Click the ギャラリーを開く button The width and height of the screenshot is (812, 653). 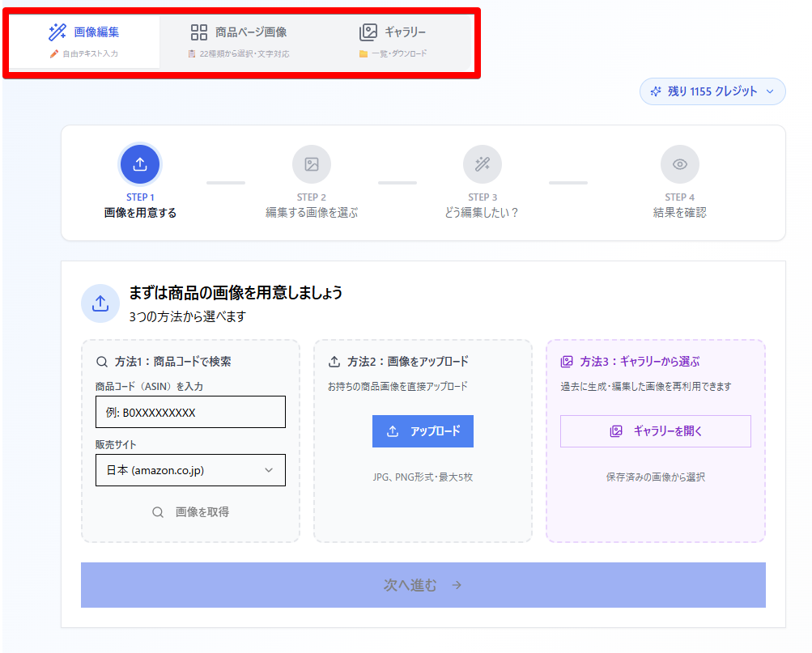pyautogui.click(x=655, y=431)
